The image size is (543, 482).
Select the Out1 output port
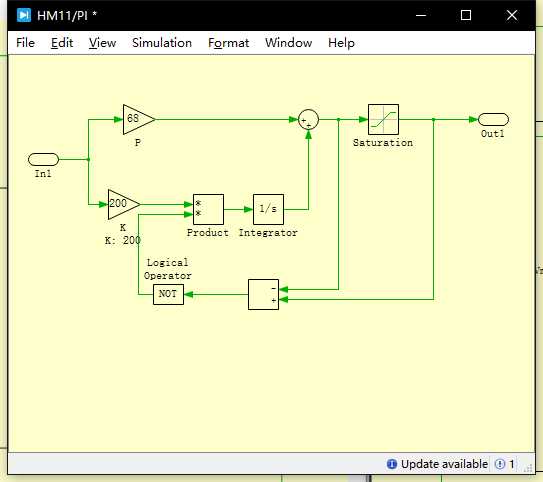(493, 119)
